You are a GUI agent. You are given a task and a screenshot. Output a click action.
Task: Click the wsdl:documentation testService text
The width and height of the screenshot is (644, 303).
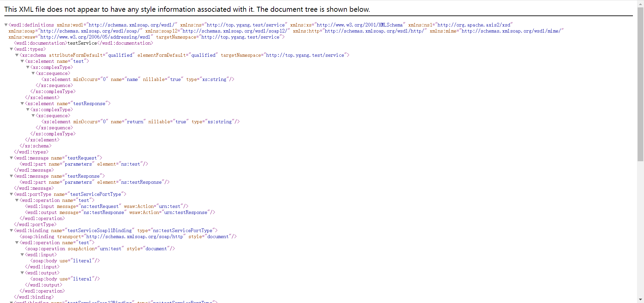pyautogui.click(x=83, y=43)
